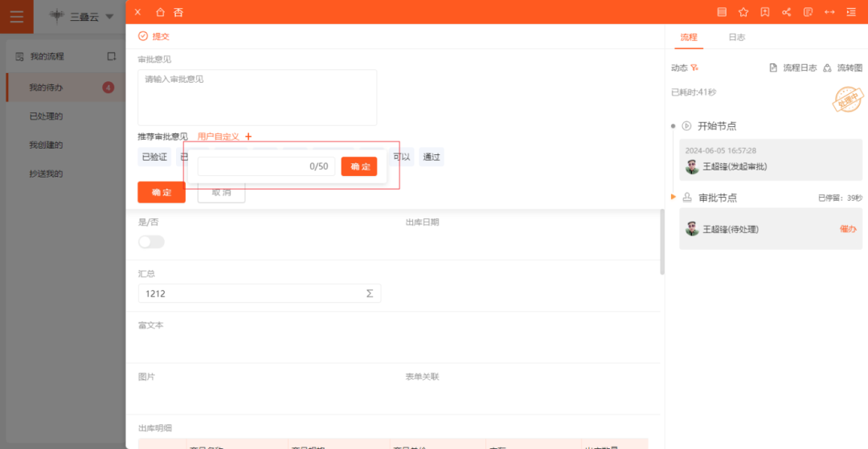Select 已处理的 in the sidebar

tap(45, 116)
